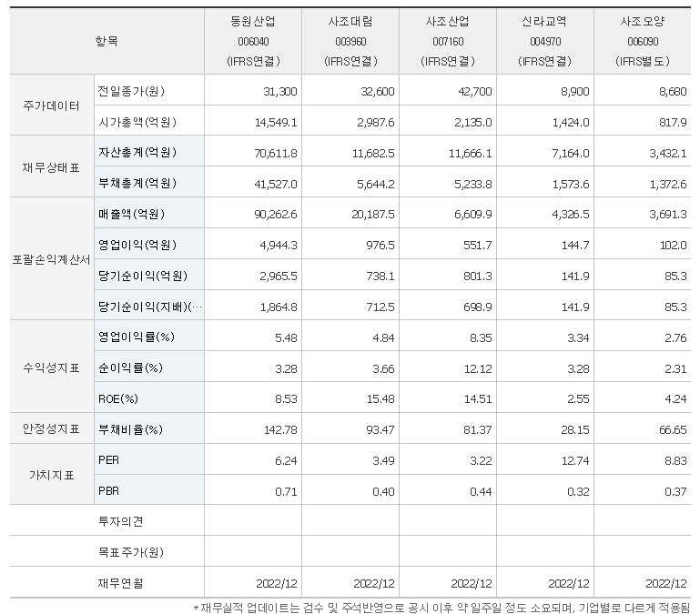The image size is (700, 614).
Task: Select the 66.65 debt ratio value
Action: pos(673,429)
